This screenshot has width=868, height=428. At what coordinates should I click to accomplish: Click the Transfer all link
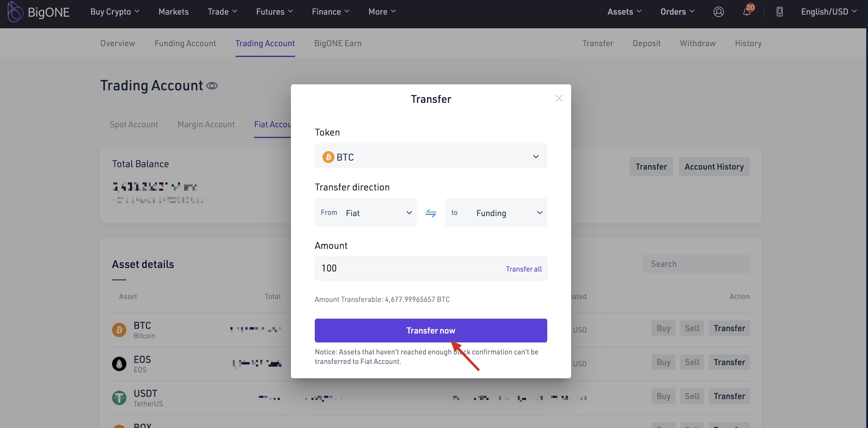(523, 269)
